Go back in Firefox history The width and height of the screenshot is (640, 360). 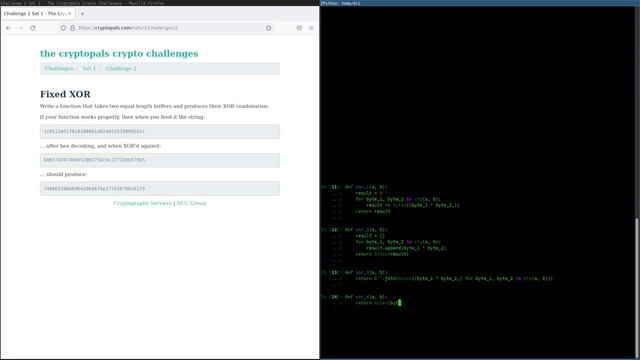coord(9,28)
